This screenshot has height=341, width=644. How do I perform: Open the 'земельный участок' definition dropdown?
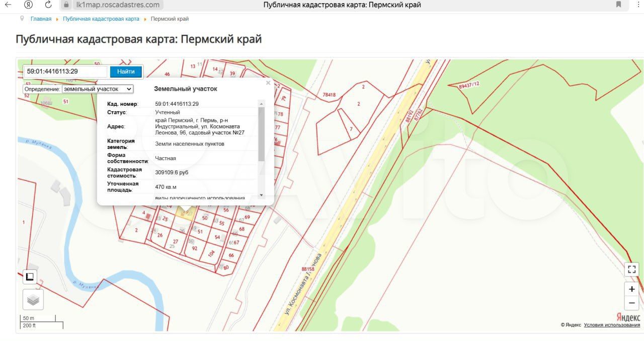pyautogui.click(x=98, y=89)
